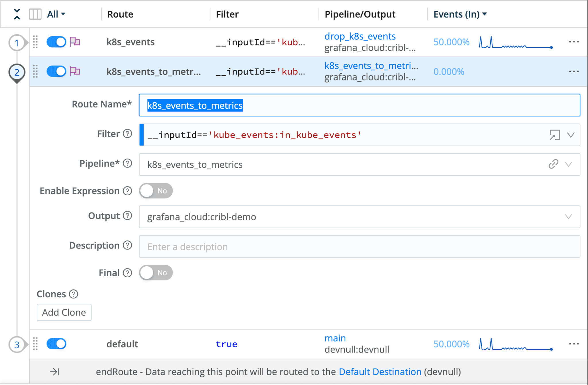Click the Add Clone button
This screenshot has width=588, height=385.
click(x=64, y=312)
